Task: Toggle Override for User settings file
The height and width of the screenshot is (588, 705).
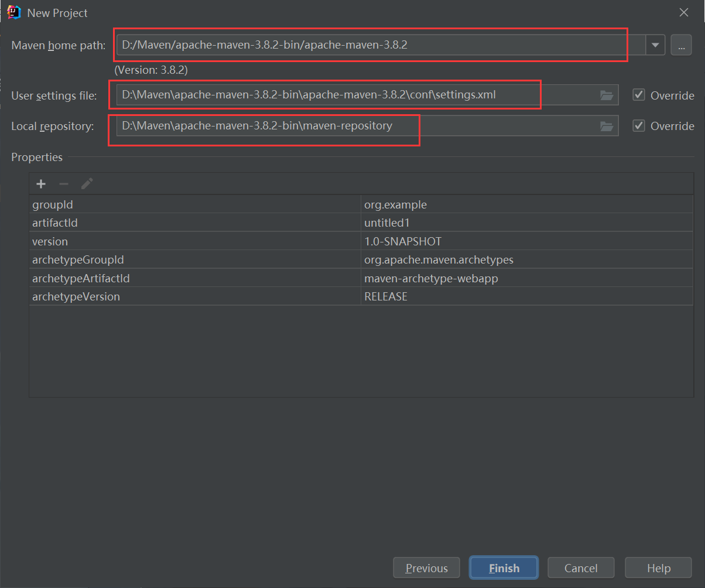Action: pos(639,95)
